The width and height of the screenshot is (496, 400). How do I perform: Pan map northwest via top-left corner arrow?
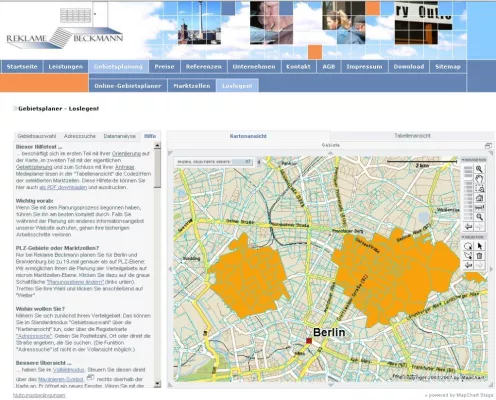pos(170,153)
